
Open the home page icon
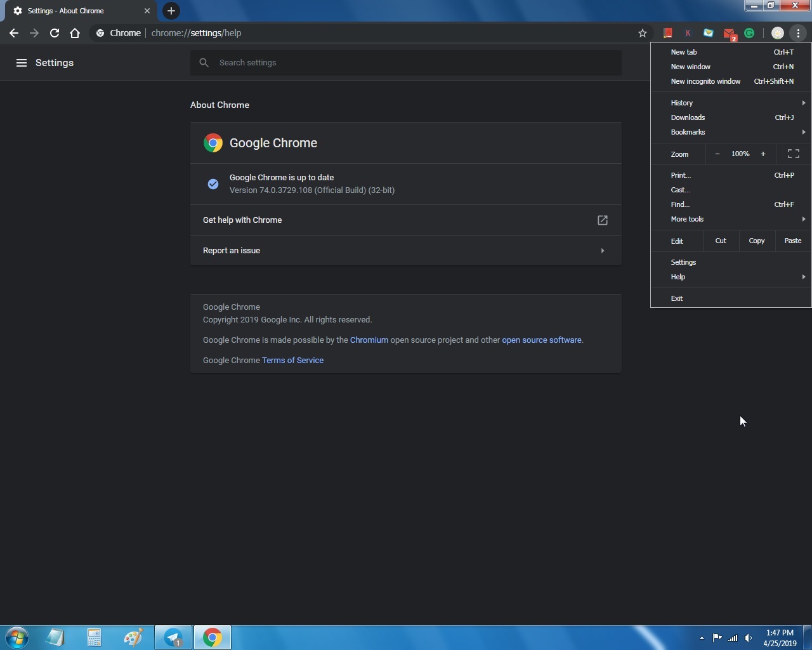point(75,33)
